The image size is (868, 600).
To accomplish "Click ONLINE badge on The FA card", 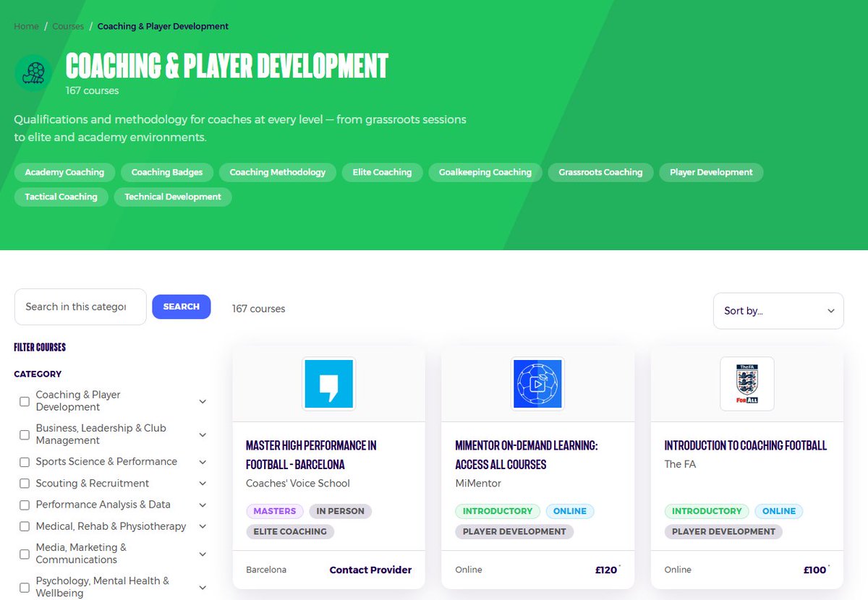I will (779, 511).
